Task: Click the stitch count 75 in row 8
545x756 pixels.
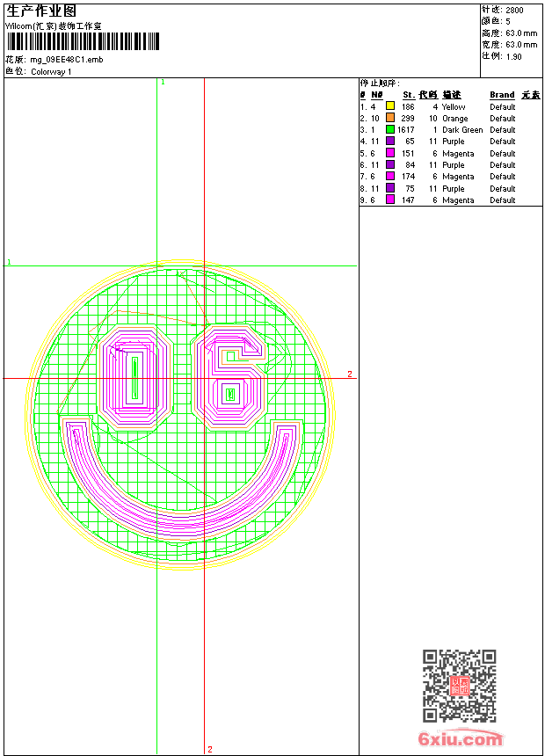Action: click(x=410, y=188)
